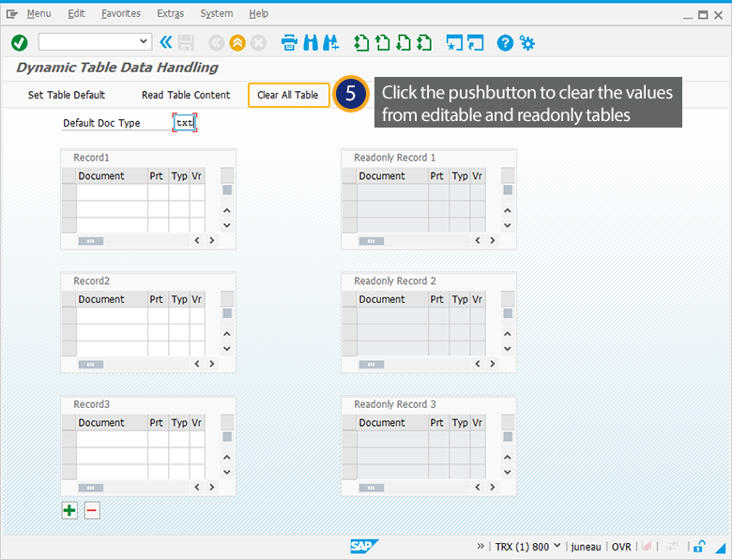This screenshot has height=560, width=732.
Task: Click the Default Doc Type input field
Action: (185, 123)
